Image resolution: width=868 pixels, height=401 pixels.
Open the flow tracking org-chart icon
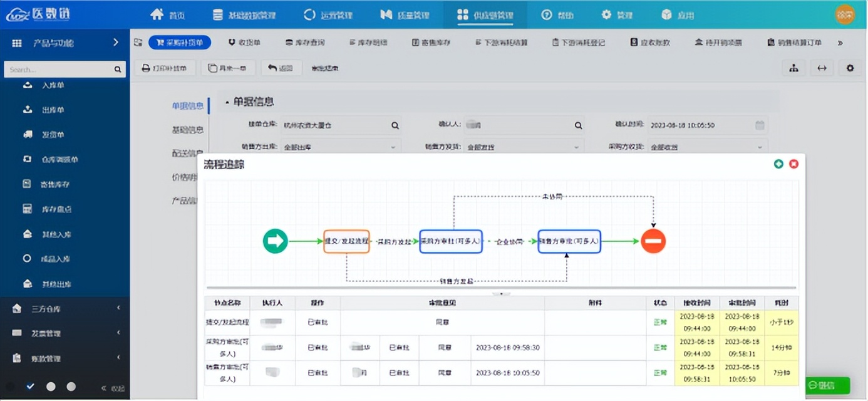pos(793,68)
